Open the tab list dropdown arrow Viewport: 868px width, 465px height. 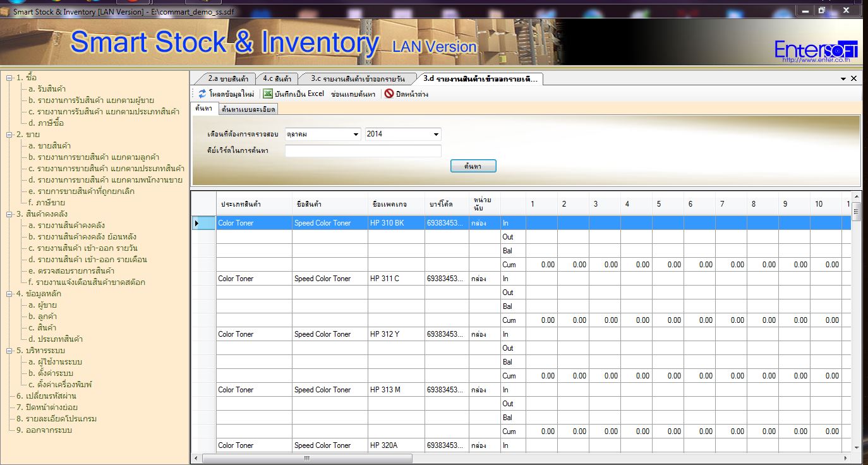[x=843, y=79]
